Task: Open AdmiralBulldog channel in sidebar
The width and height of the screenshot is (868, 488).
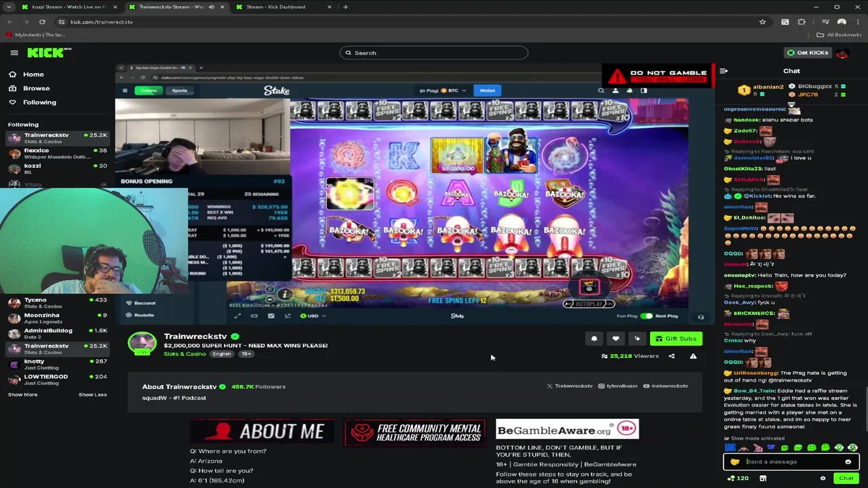Action: pyautogui.click(x=57, y=333)
